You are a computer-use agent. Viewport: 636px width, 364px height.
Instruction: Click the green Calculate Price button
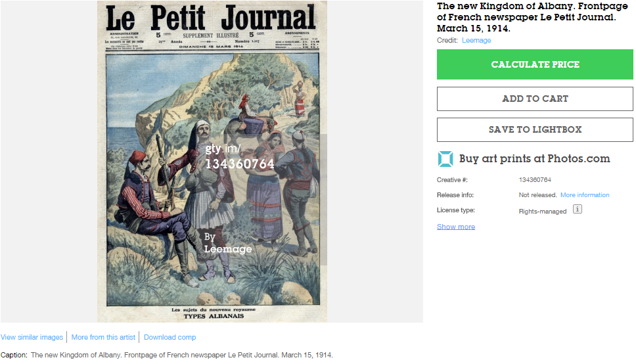tap(535, 64)
